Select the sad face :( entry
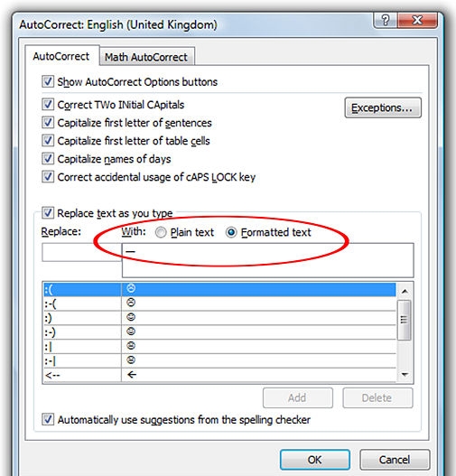 (x=219, y=289)
